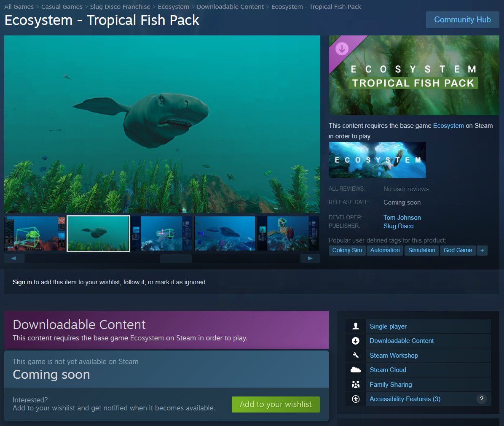Select the Colony Sim tag
The image size is (504, 426).
(347, 250)
